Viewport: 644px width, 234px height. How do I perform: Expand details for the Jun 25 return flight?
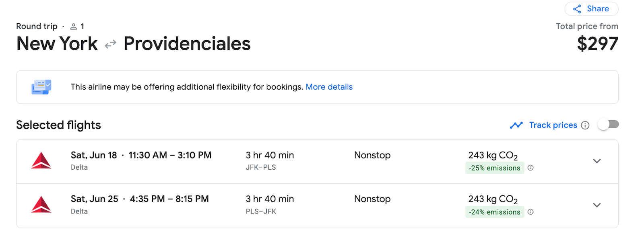(x=597, y=205)
